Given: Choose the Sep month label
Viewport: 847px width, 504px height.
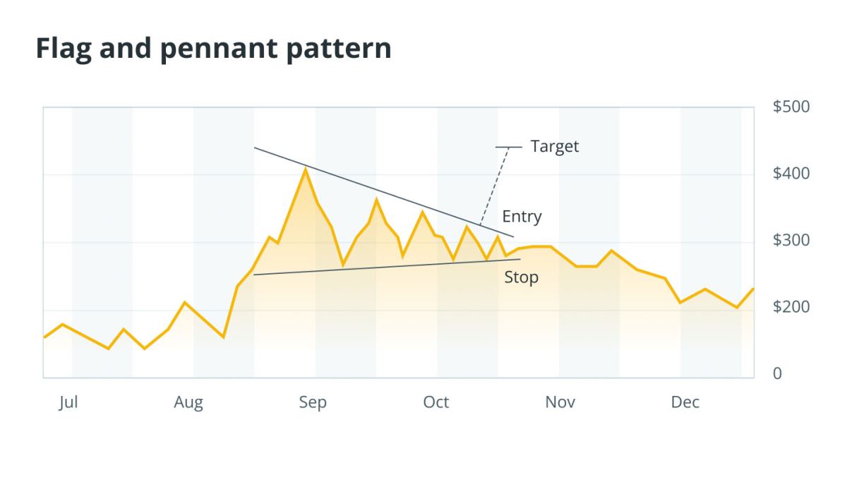Looking at the screenshot, I should (x=313, y=402).
